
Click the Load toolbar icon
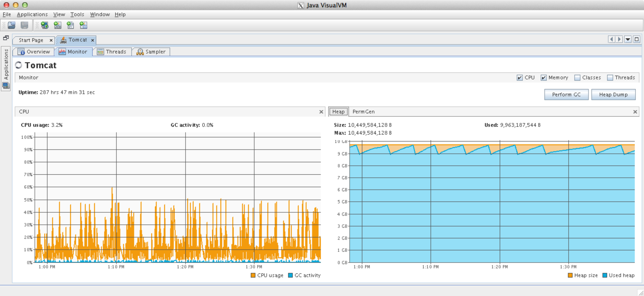point(12,25)
